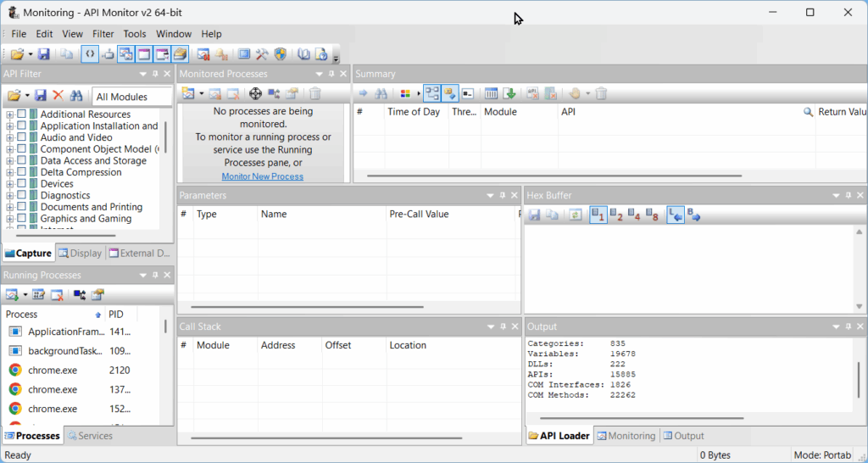Switch to the Display tab
868x463 pixels.
pos(81,253)
